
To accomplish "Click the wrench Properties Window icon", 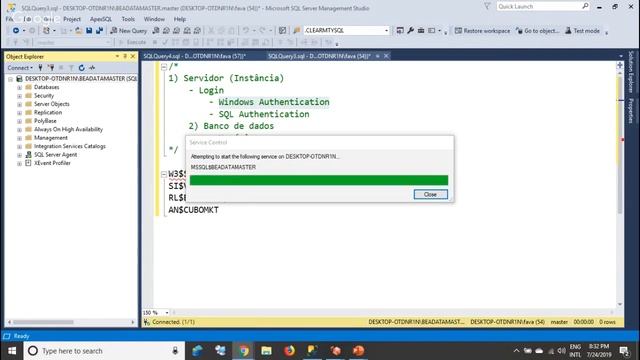I will (411, 31).
